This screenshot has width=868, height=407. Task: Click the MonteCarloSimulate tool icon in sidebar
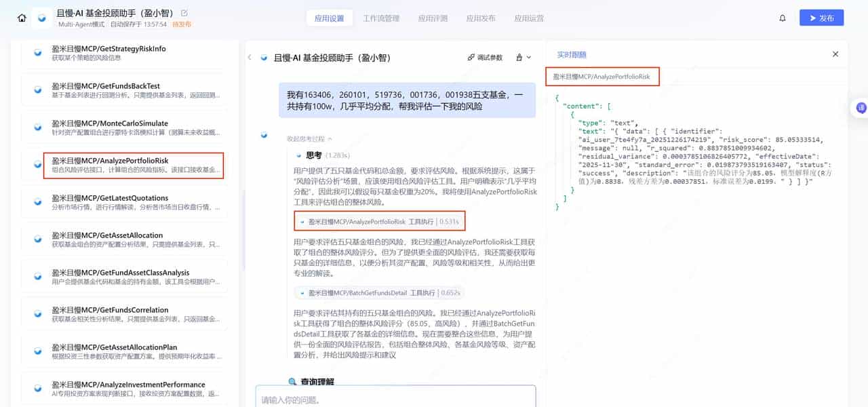click(38, 127)
